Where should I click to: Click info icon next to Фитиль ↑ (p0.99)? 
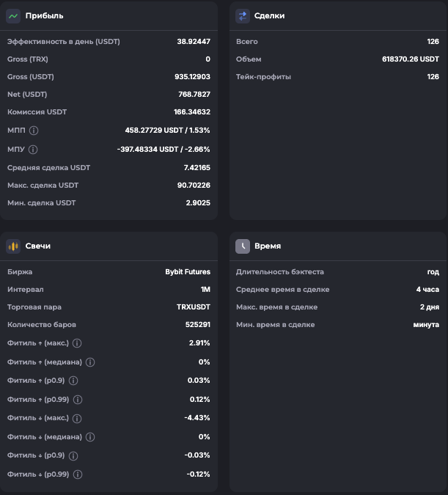[x=78, y=400]
